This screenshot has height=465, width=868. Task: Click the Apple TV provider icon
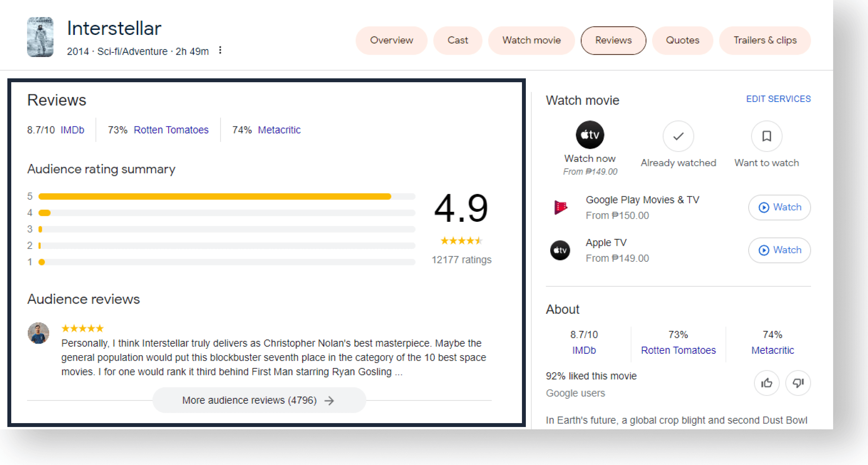(x=560, y=250)
